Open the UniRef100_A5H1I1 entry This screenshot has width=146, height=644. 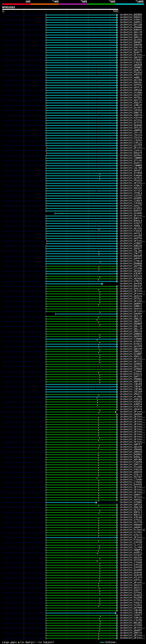pos(131,357)
